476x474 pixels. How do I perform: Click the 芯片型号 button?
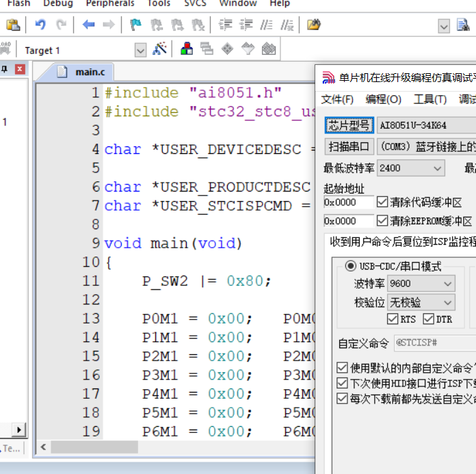[349, 125]
